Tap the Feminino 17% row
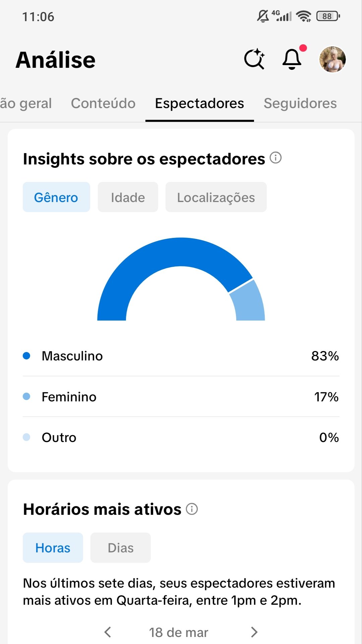The height and width of the screenshot is (644, 362). (x=181, y=397)
